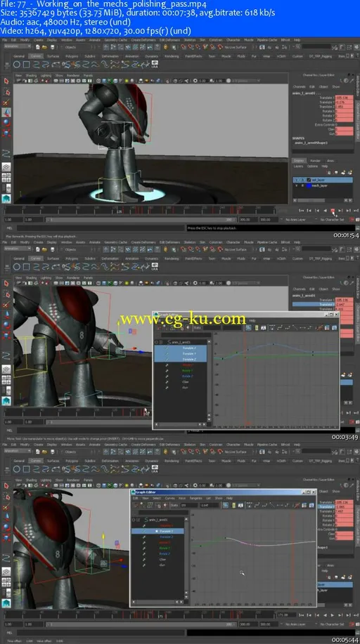The height and width of the screenshot is (644, 360).
Task: Go to start of playback range, 00:01:54 frame
Action: click(x=301, y=210)
